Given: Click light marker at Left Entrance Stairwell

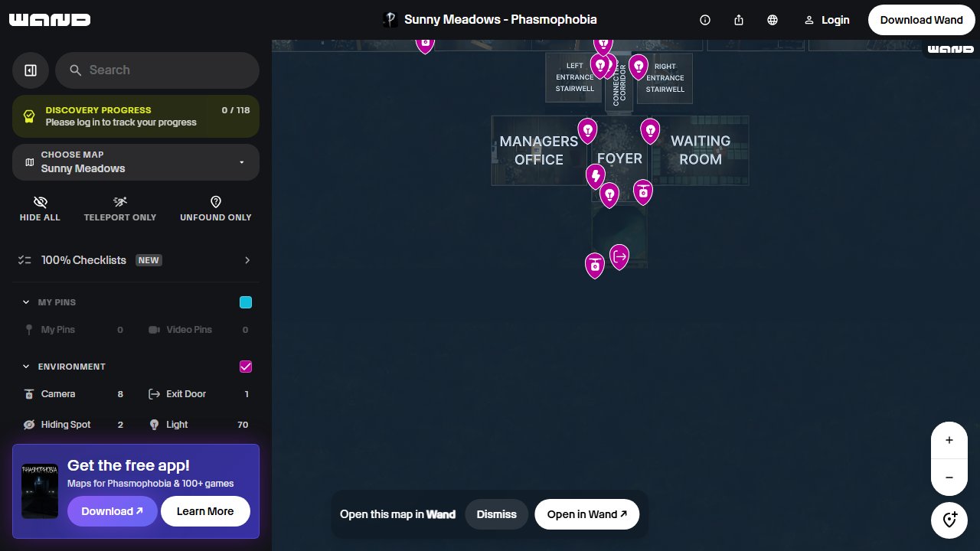Looking at the screenshot, I should click(x=600, y=67).
